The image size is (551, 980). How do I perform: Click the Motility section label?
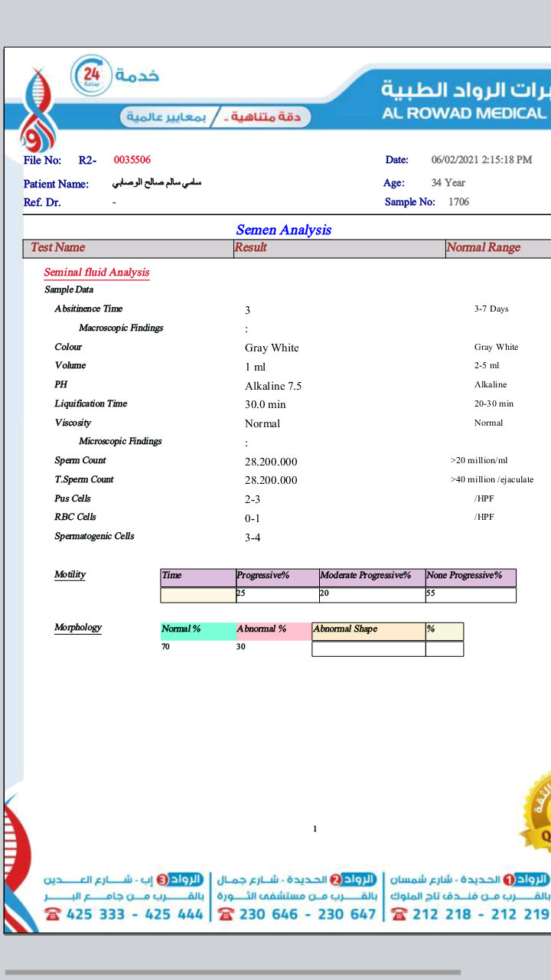point(70,574)
